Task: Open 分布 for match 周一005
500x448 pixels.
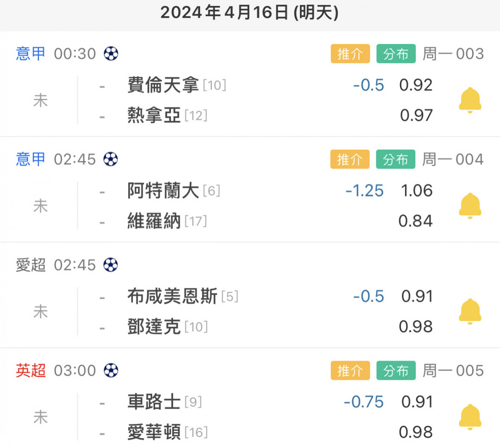Action: pyautogui.click(x=396, y=371)
